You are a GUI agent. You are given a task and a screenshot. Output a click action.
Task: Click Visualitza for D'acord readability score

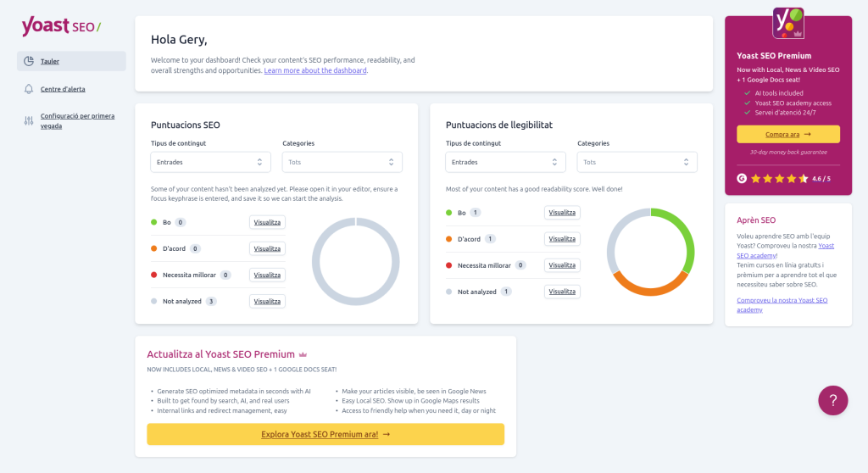pyautogui.click(x=562, y=239)
